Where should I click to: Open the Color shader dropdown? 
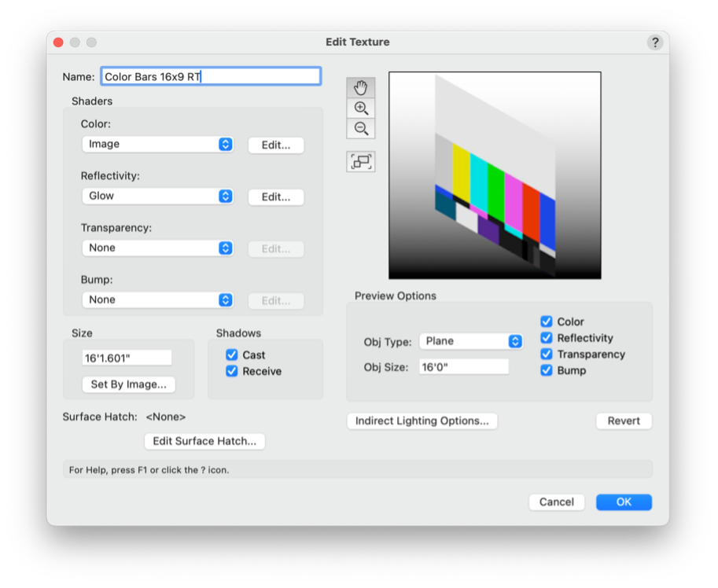click(x=157, y=145)
